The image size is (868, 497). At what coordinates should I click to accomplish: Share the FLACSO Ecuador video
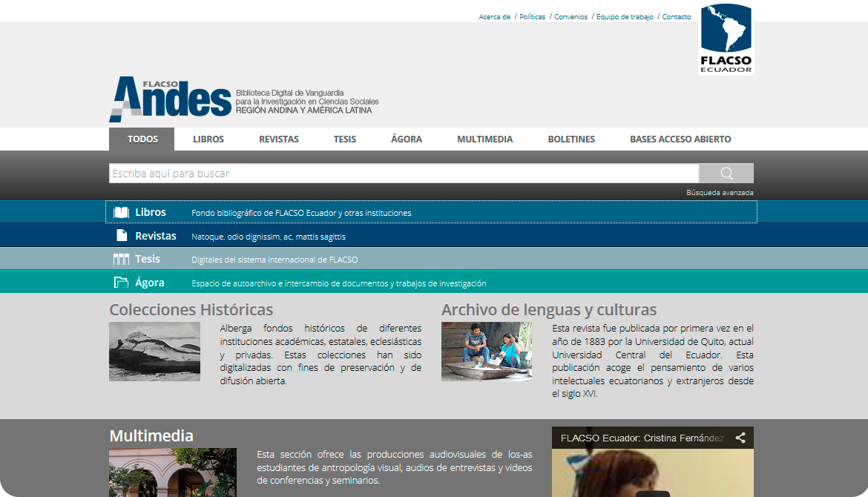740,438
